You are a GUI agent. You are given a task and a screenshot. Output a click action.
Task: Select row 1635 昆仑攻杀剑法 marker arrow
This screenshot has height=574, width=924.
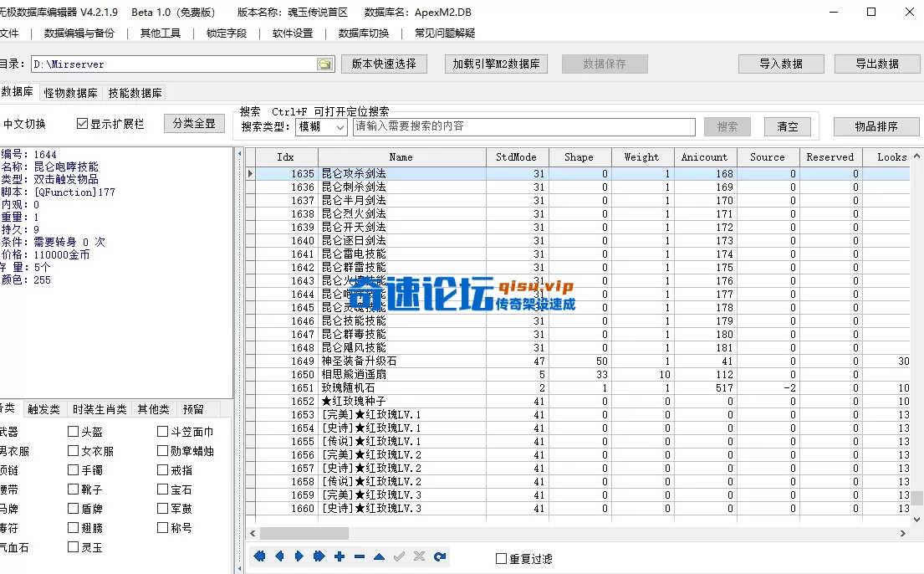(250, 172)
